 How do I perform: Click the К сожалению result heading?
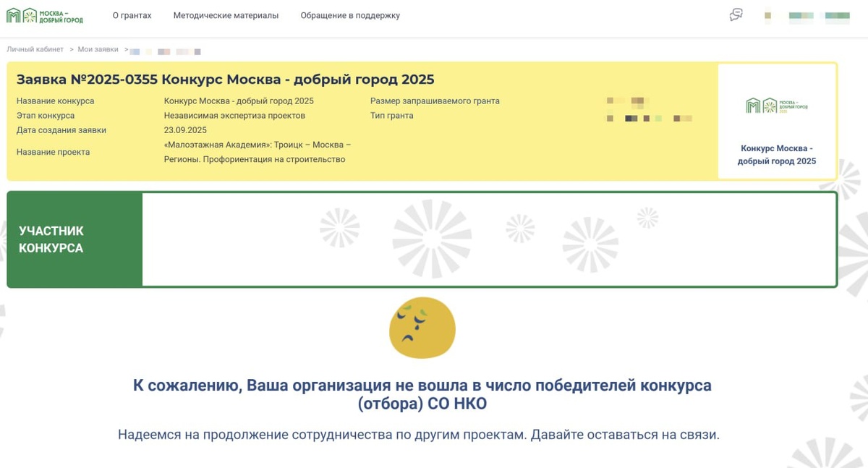(x=422, y=394)
